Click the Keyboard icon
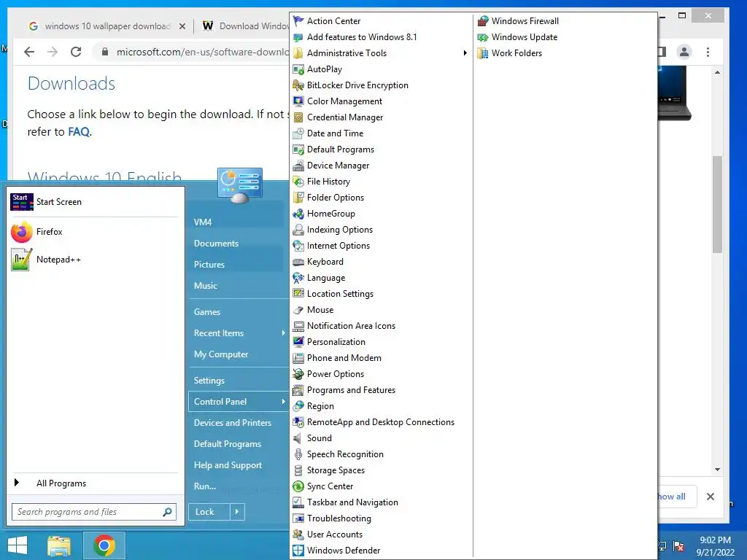This screenshot has height=560, width=747. 298,262
